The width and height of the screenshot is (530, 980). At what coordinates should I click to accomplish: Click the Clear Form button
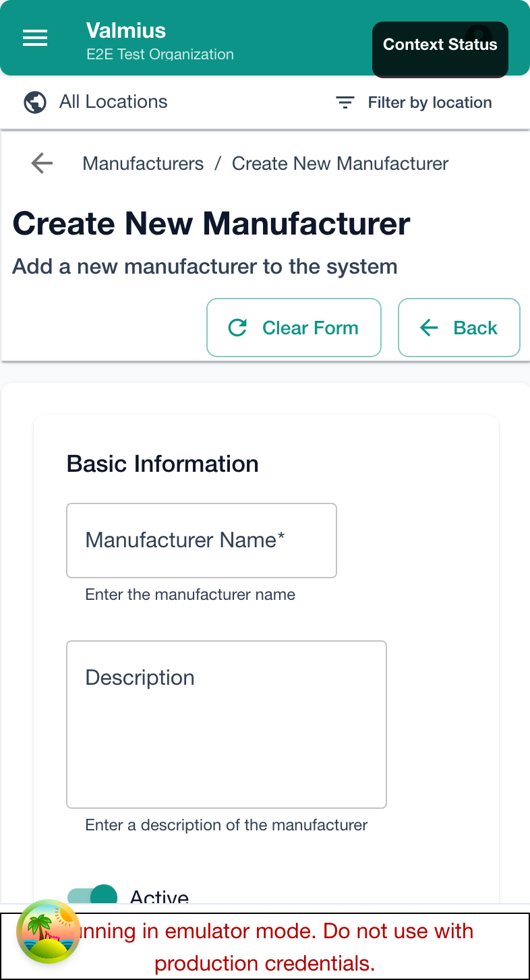pos(294,328)
